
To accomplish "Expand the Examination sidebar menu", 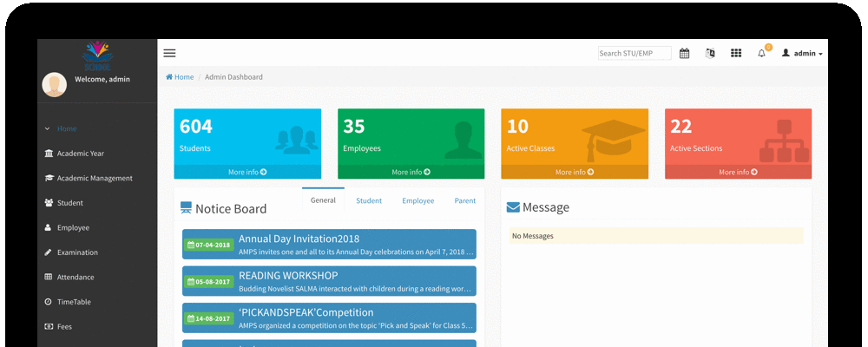I will (77, 252).
